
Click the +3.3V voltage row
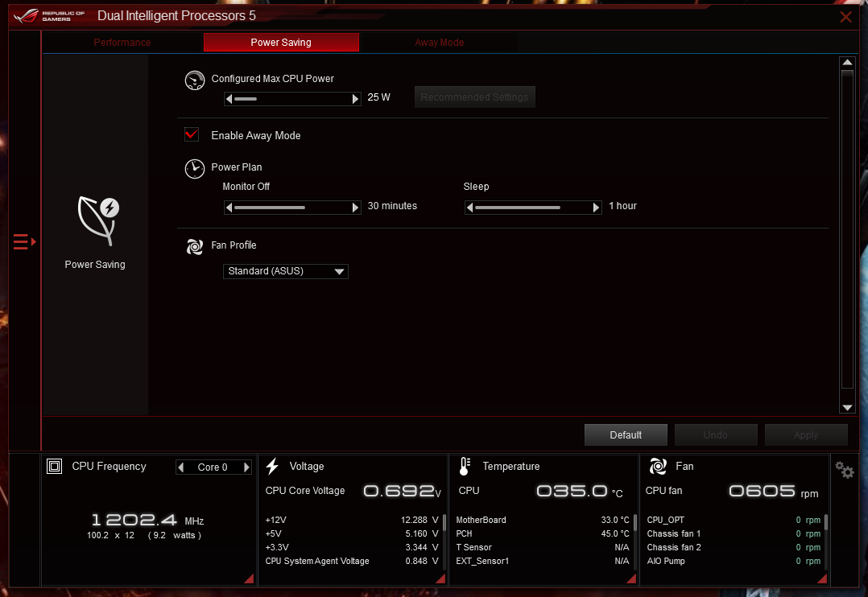click(352, 547)
